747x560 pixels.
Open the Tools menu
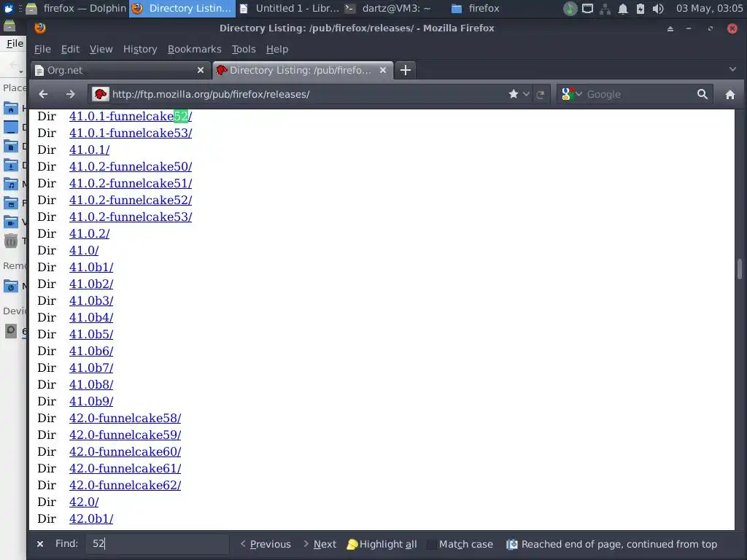coord(244,49)
